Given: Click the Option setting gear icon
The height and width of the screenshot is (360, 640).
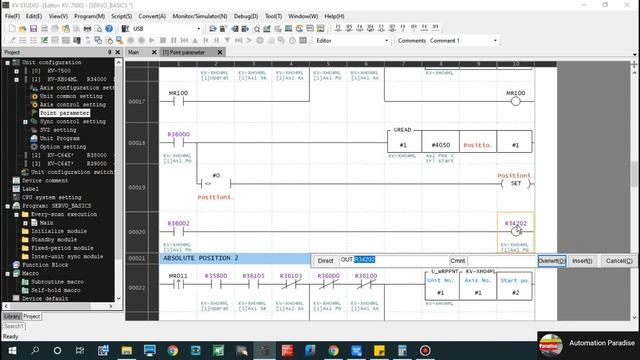Looking at the screenshot, I should [34, 147].
